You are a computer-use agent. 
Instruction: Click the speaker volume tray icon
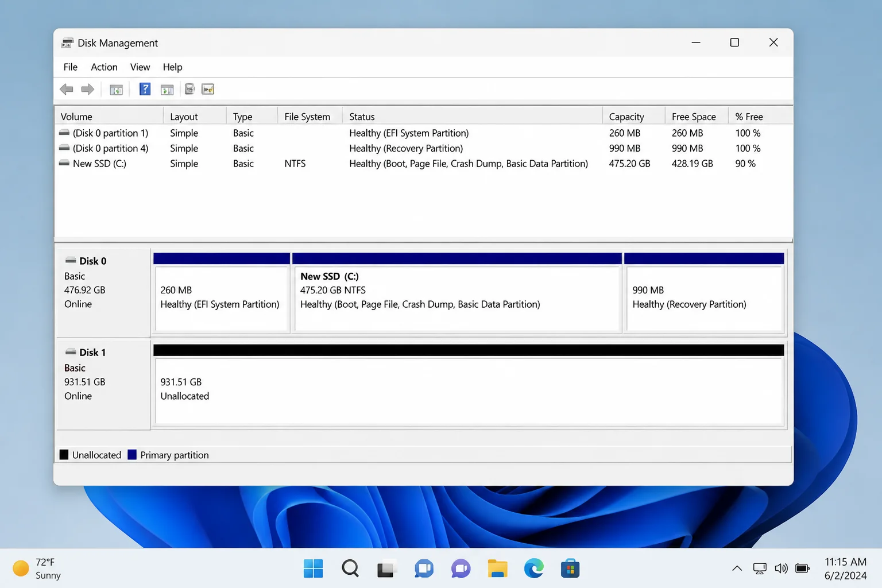[781, 568]
